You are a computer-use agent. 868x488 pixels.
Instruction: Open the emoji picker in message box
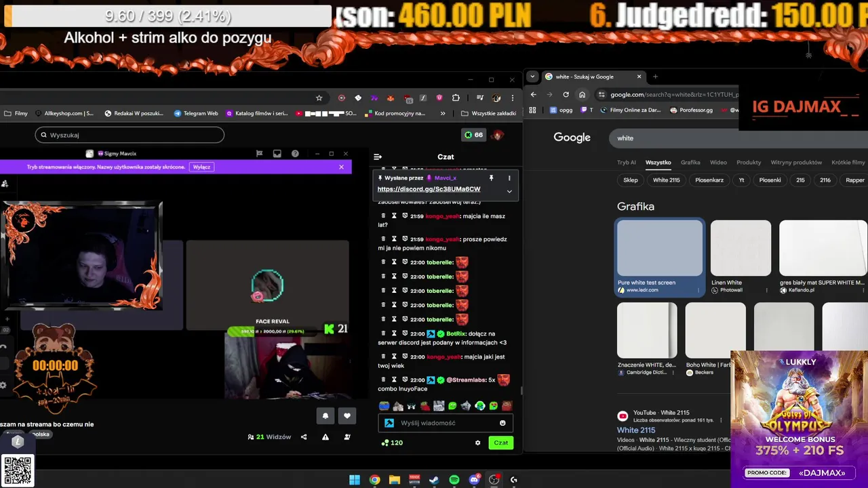[x=502, y=423]
